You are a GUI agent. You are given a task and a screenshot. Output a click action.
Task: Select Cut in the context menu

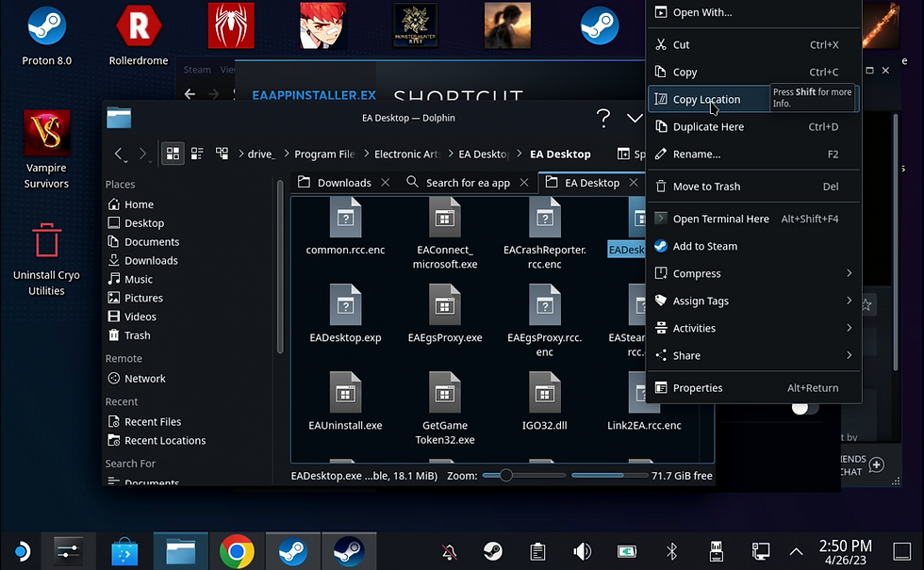(753, 45)
